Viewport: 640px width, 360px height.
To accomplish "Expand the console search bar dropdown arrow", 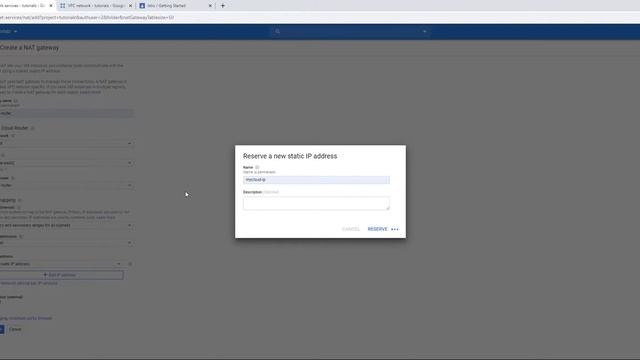I will [x=424, y=31].
